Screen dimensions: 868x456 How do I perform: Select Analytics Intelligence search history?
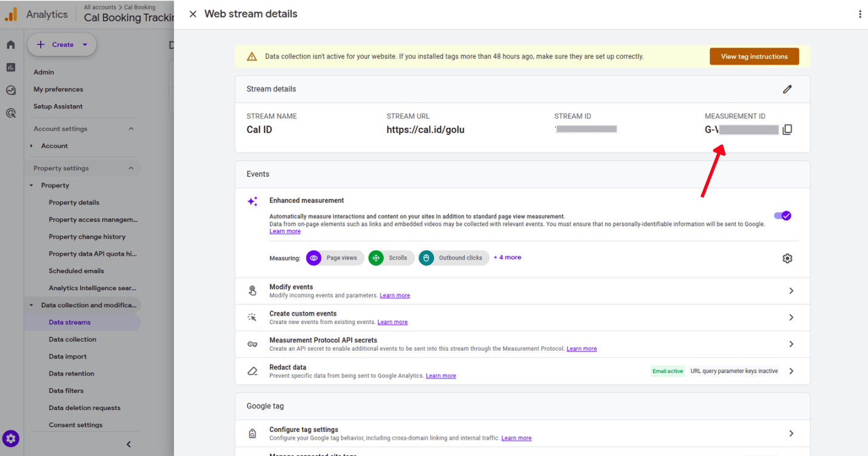pos(93,288)
